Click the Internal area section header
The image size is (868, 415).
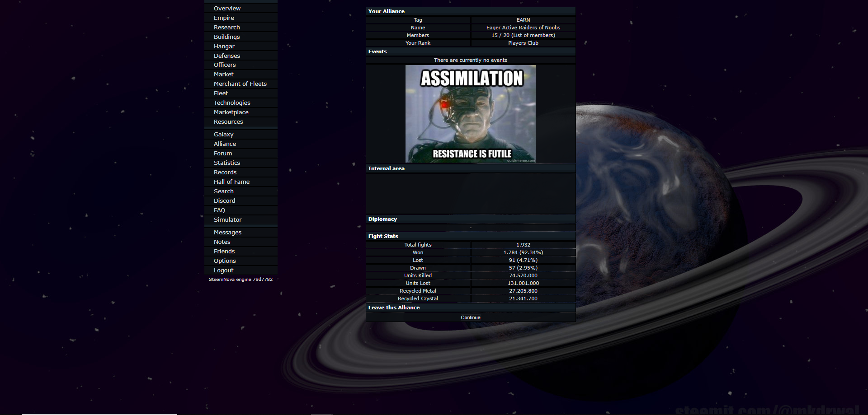[471, 168]
